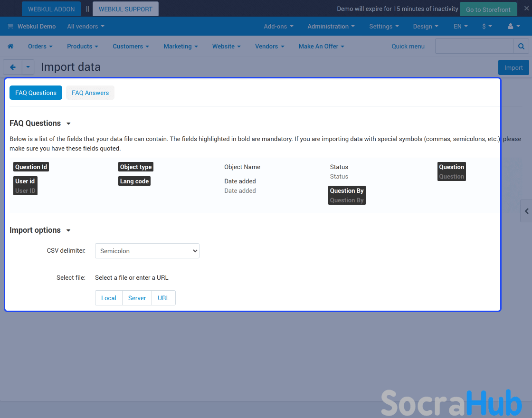Select the FAQ Questions tab
This screenshot has height=418, width=532.
pos(36,93)
